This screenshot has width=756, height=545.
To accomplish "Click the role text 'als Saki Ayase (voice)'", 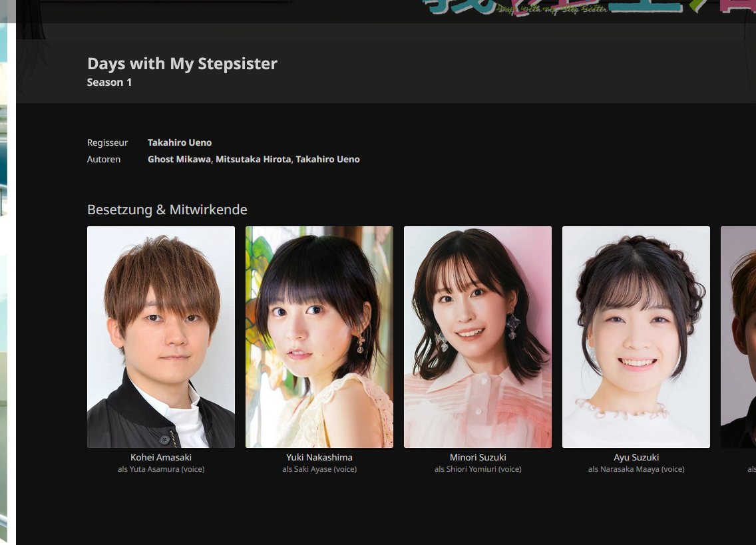I will 319,469.
